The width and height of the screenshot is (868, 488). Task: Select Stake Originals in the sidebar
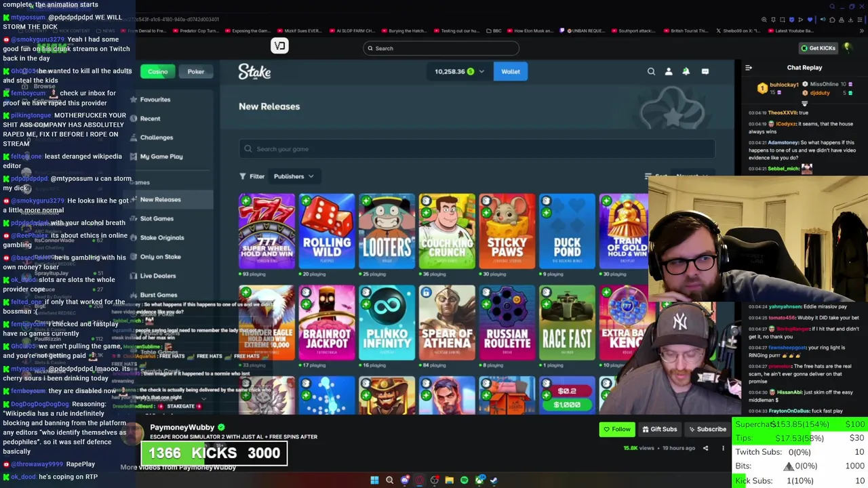(x=161, y=238)
